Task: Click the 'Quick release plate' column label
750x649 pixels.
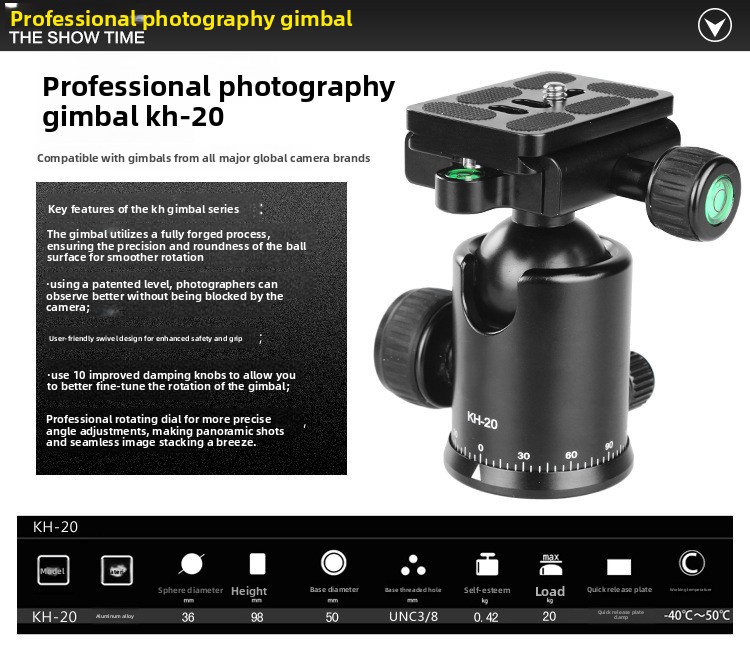Action: (x=619, y=589)
